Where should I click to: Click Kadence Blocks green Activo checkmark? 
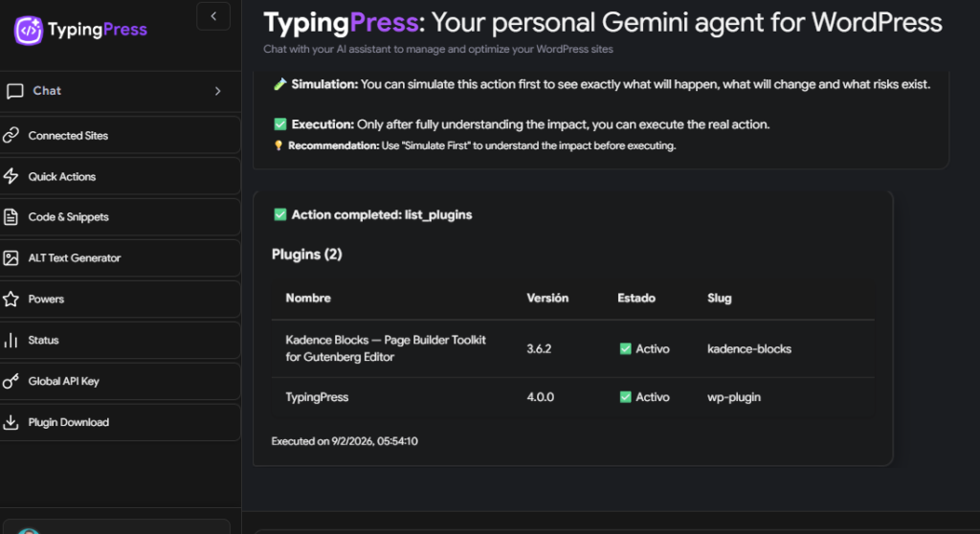[x=626, y=349]
